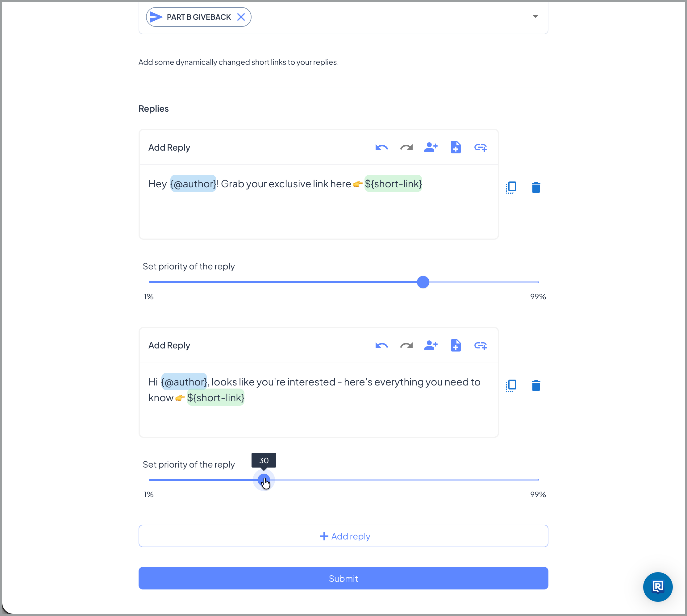The height and width of the screenshot is (616, 687).
Task: Undo in the second Add Reply editor
Action: (x=381, y=346)
